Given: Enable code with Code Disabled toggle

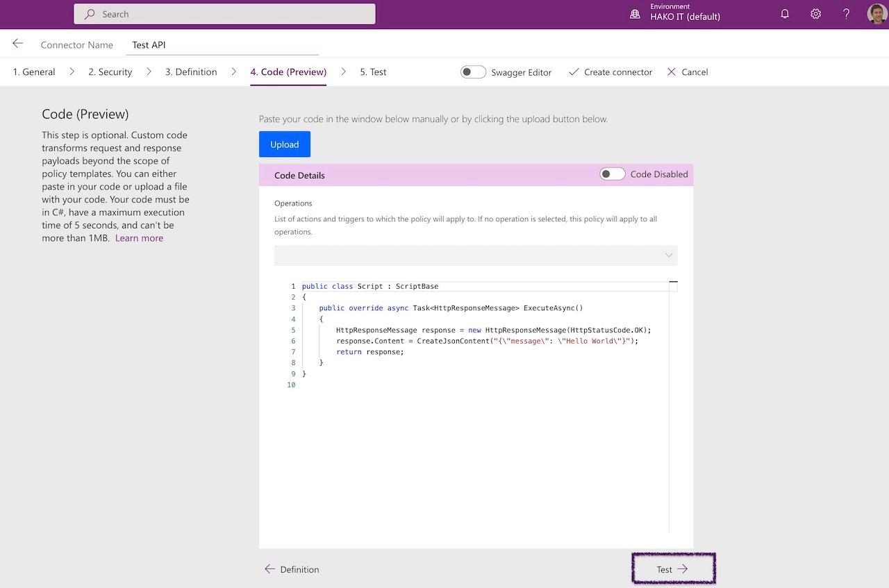Looking at the screenshot, I should tap(613, 174).
